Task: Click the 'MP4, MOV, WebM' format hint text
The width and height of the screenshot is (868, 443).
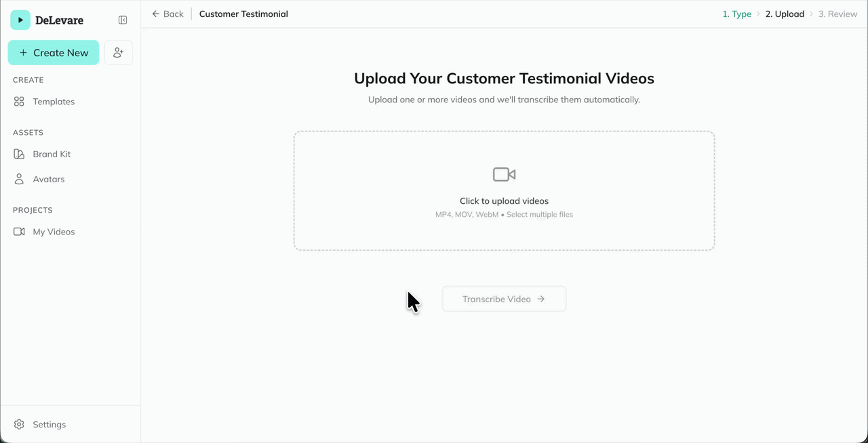Action: (x=467, y=215)
